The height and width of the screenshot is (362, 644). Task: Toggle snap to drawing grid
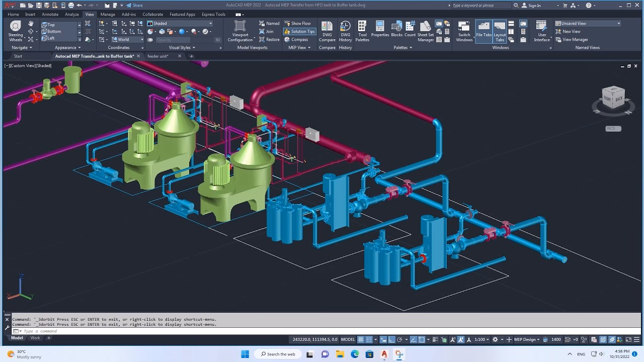(369, 339)
